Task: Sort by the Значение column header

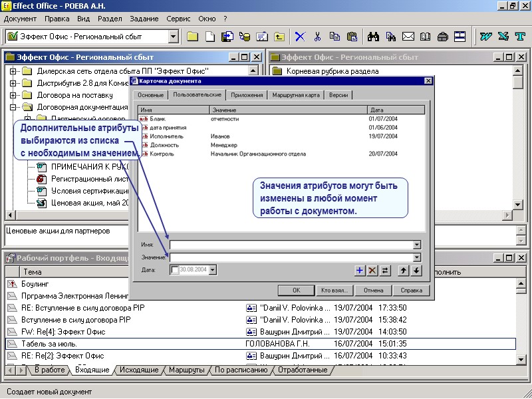Action: pos(289,110)
